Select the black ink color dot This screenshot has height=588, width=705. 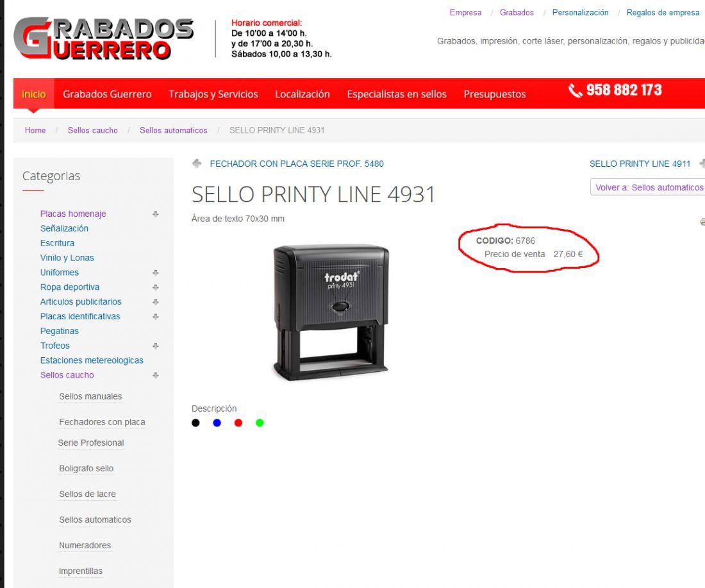click(195, 423)
